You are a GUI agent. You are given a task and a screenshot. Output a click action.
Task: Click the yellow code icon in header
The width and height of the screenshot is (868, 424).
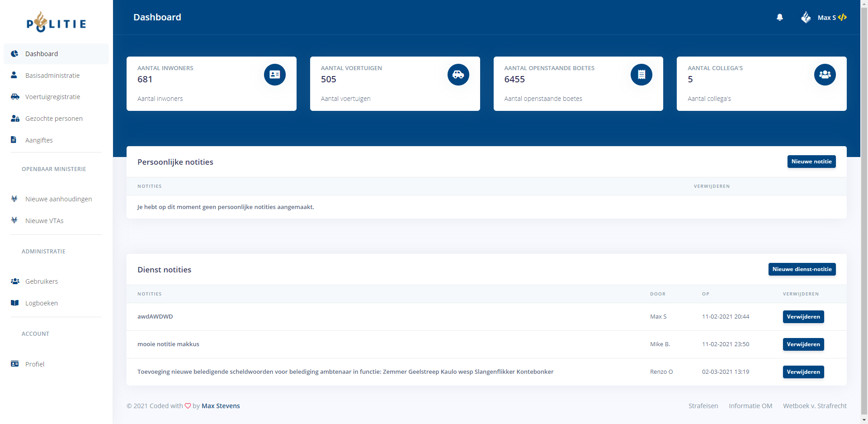coord(842,17)
